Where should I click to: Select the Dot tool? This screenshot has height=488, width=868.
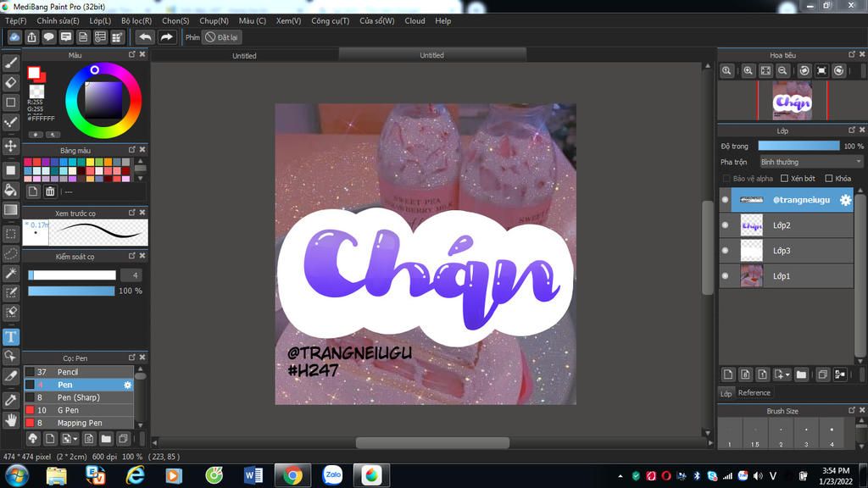point(10,122)
